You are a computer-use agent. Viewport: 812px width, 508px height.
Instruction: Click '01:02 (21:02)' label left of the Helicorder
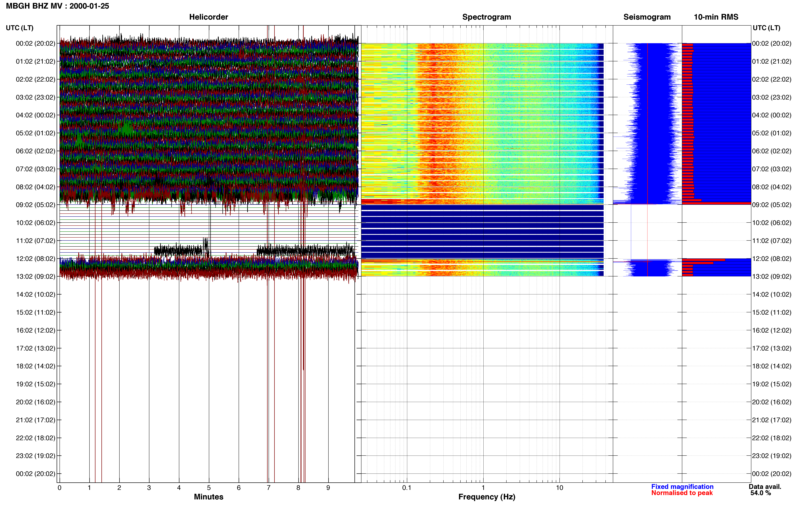pos(35,61)
